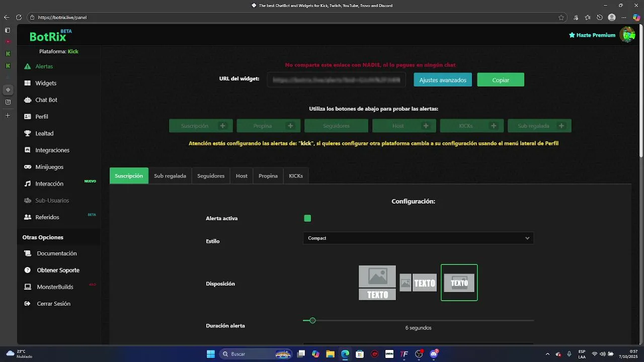Screen dimensions: 644x362
Task: Click the taskbar Buscar search box
Action: [x=257, y=354]
